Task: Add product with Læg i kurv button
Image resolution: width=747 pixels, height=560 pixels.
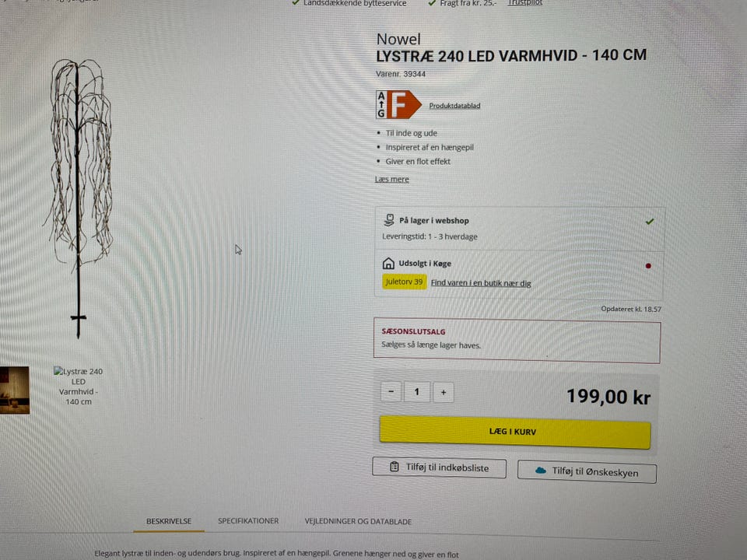Action: tap(514, 432)
